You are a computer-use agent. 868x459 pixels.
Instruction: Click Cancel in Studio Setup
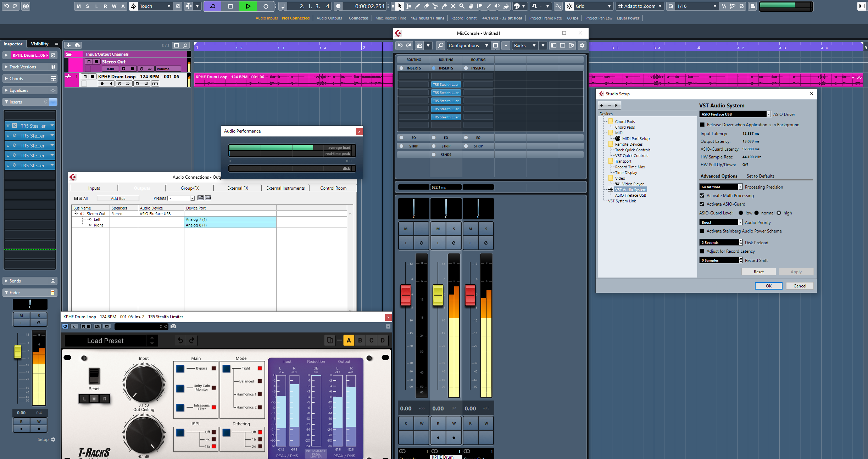pyautogui.click(x=800, y=286)
